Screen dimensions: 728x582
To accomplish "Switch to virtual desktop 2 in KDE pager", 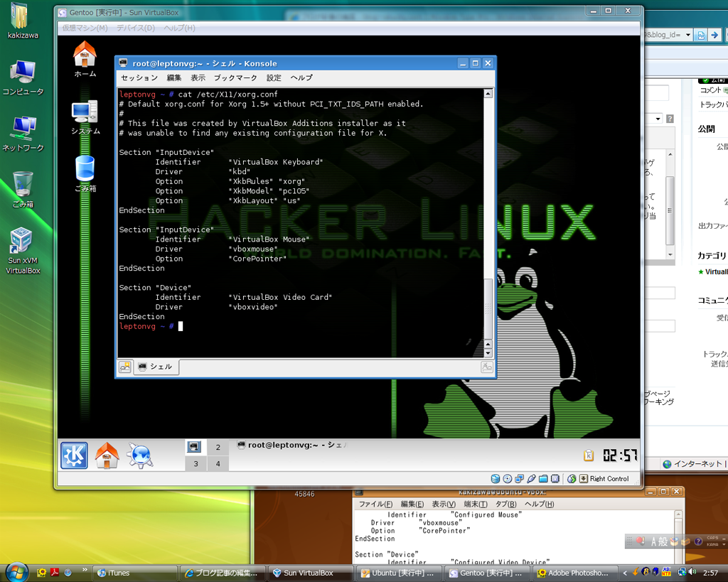I will (x=218, y=448).
